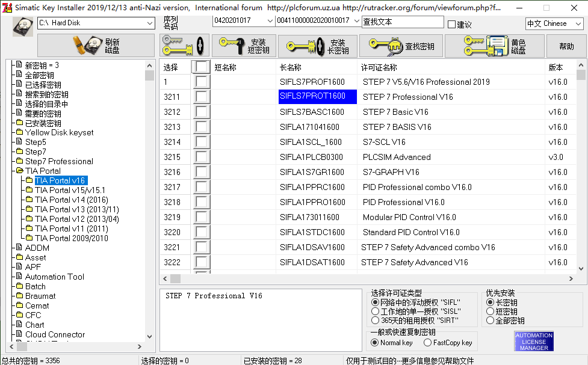
Task: Click 短名称 column header
Action: pos(225,67)
